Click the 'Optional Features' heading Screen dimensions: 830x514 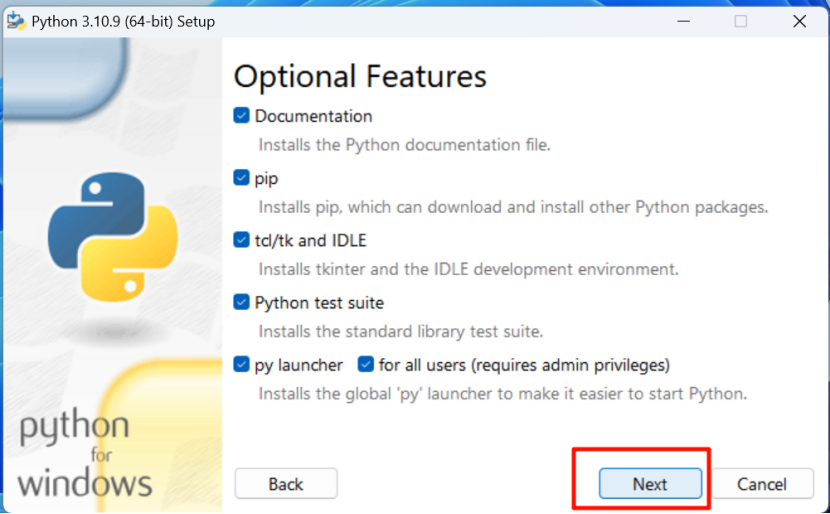pos(360,76)
